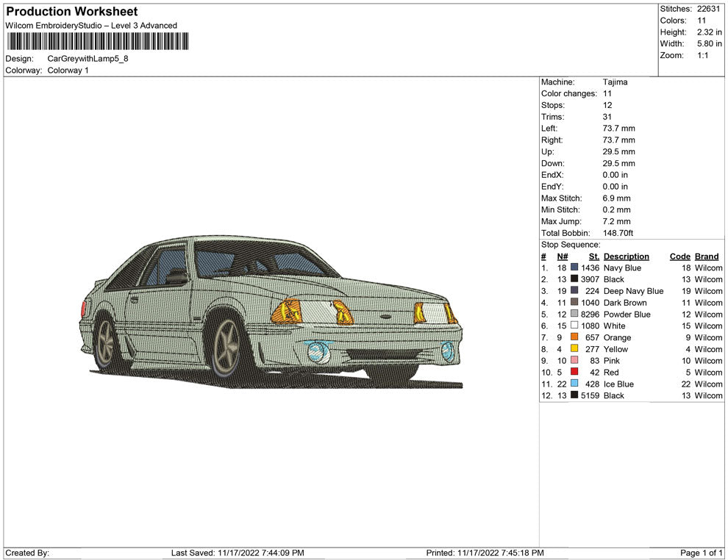Image resolution: width=728 pixels, height=560 pixels.
Task: Choose the Pink thread color swatch
Action: coord(574,361)
